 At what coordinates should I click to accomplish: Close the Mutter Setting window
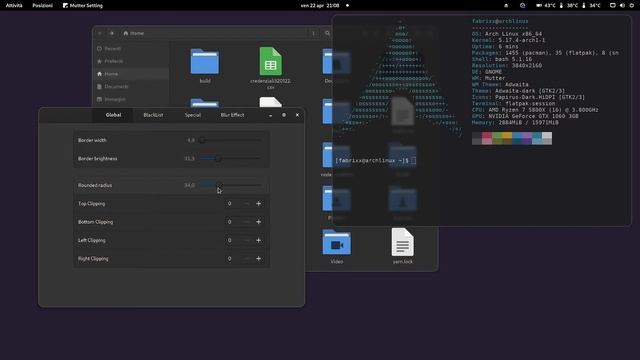(297, 115)
